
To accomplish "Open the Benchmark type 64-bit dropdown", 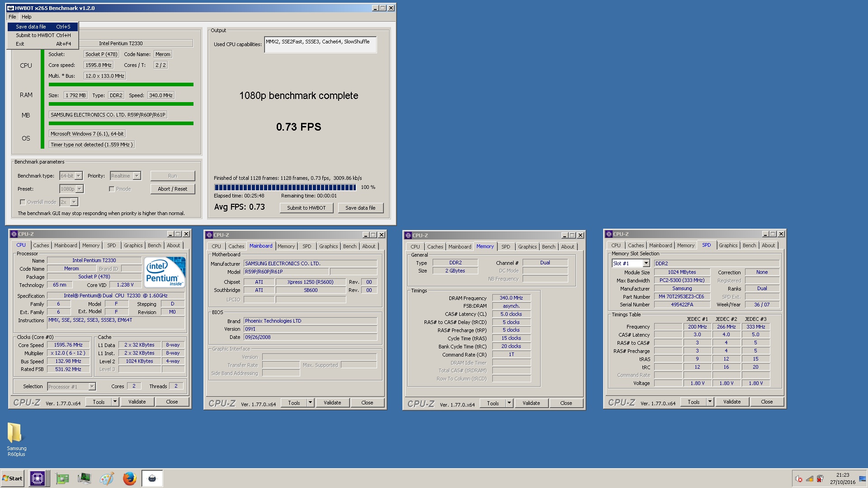I will (x=79, y=176).
